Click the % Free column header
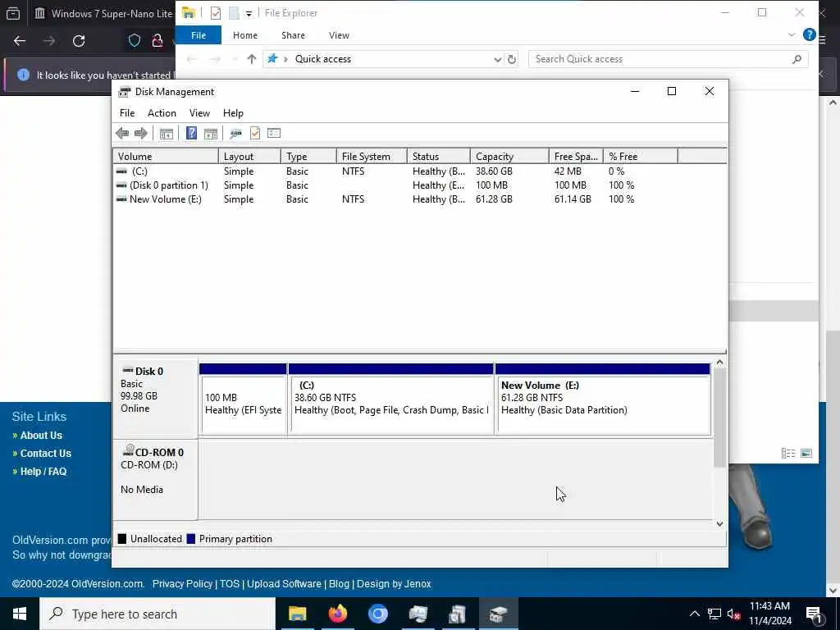840x630 pixels. 641,157
